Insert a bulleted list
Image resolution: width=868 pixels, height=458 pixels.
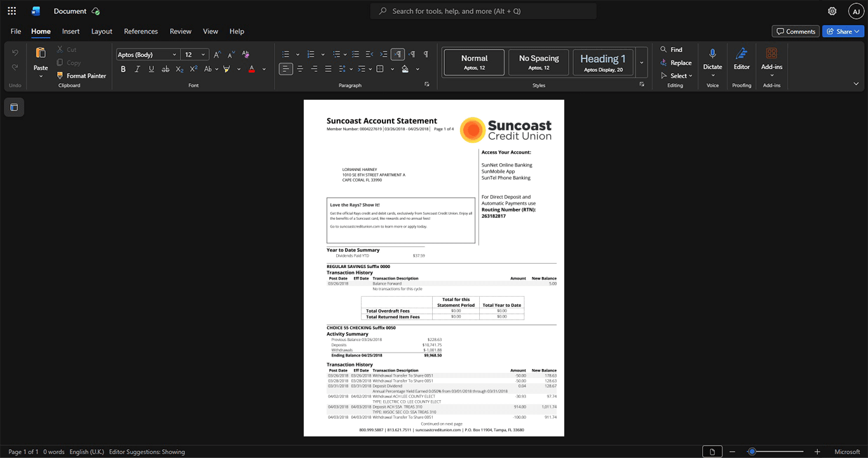coord(286,55)
